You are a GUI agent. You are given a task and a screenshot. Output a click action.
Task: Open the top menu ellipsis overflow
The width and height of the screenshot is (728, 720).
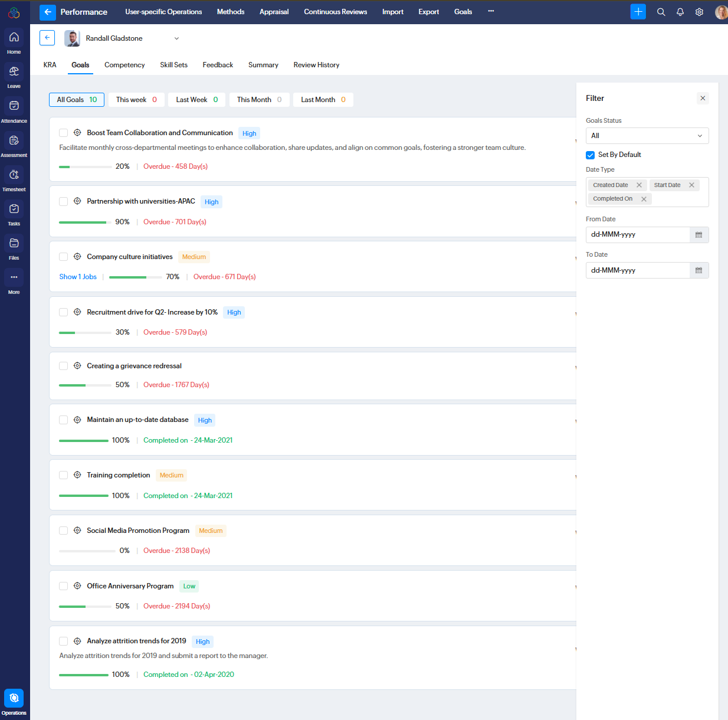[x=491, y=11]
